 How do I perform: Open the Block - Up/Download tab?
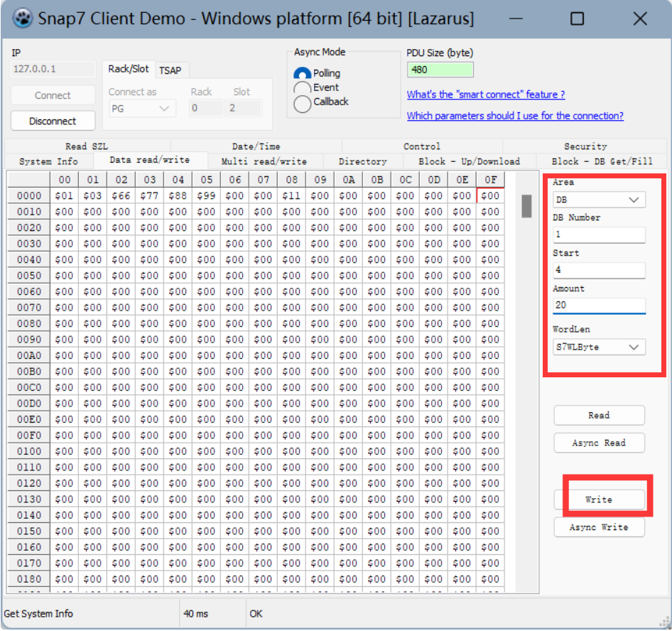[470, 161]
